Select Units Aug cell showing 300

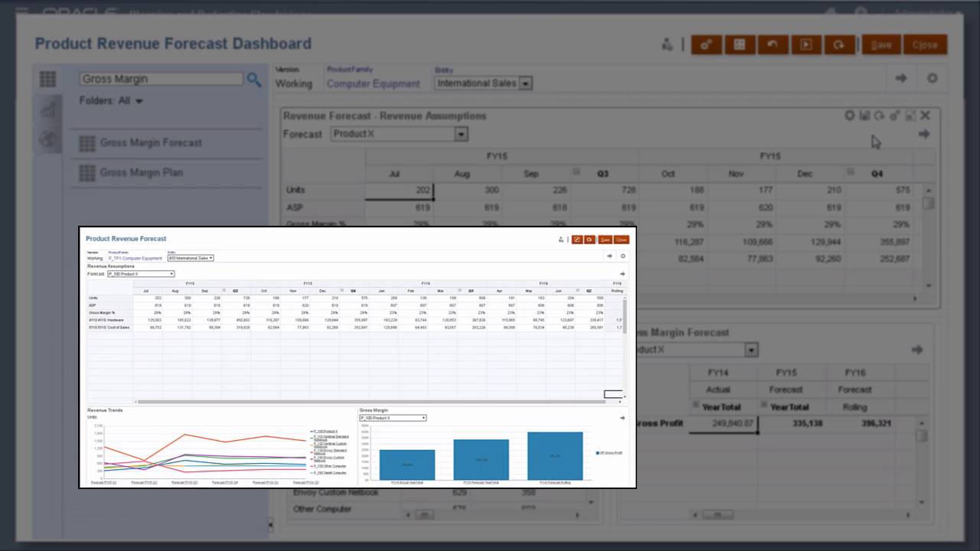(x=467, y=190)
